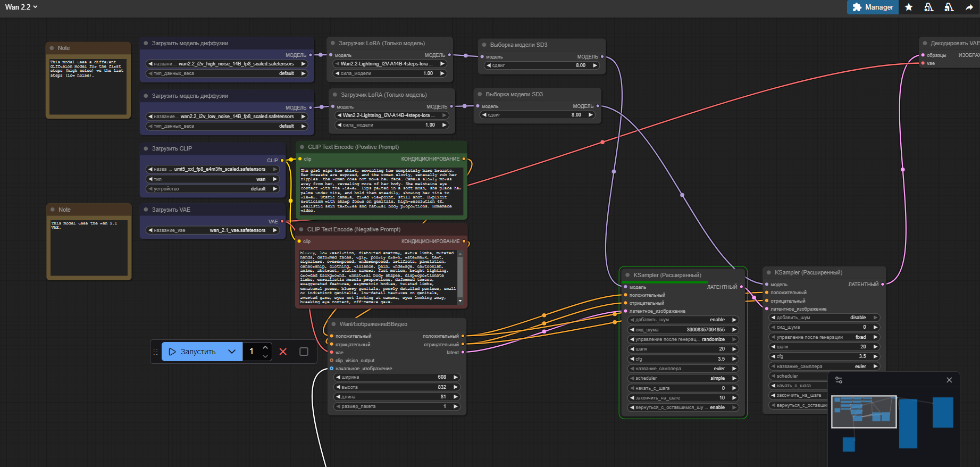This screenshot has height=467, width=980.
Task: Collapse the Загрузить VAE node via header dot
Action: pos(146,210)
